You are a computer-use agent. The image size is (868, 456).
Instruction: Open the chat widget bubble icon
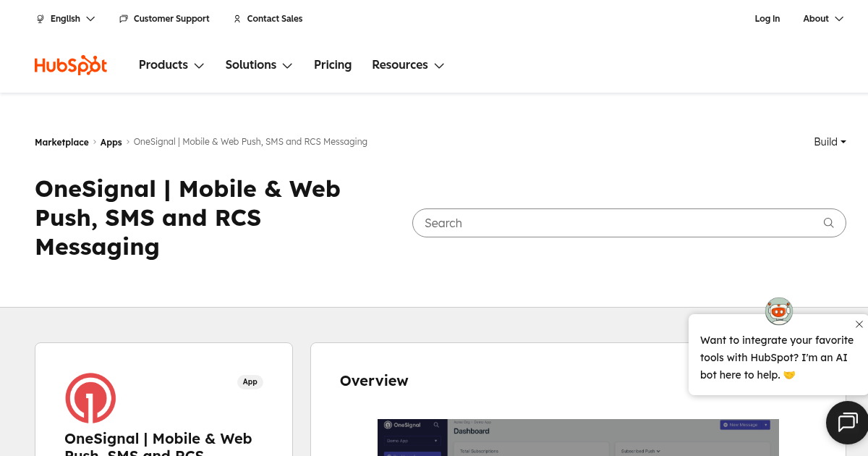[847, 422]
